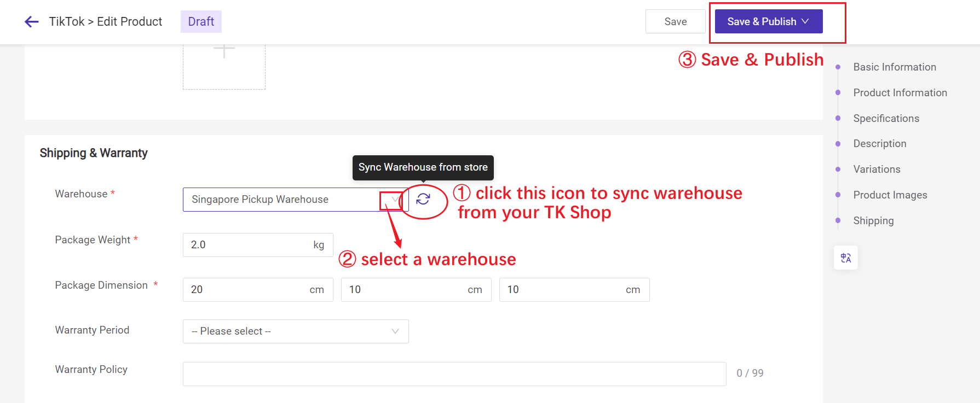Click the Warranty Policy text field
Viewport: 980px width, 403px height.
(454, 374)
